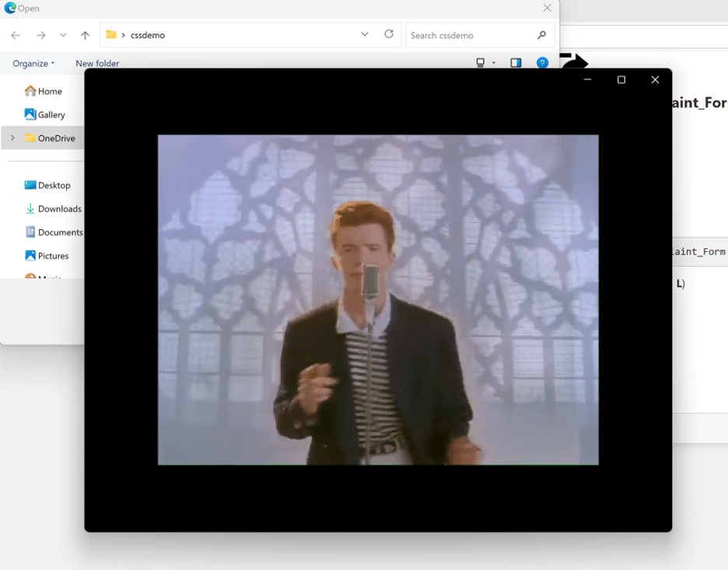Expand the OneDrive tree node

(12, 138)
